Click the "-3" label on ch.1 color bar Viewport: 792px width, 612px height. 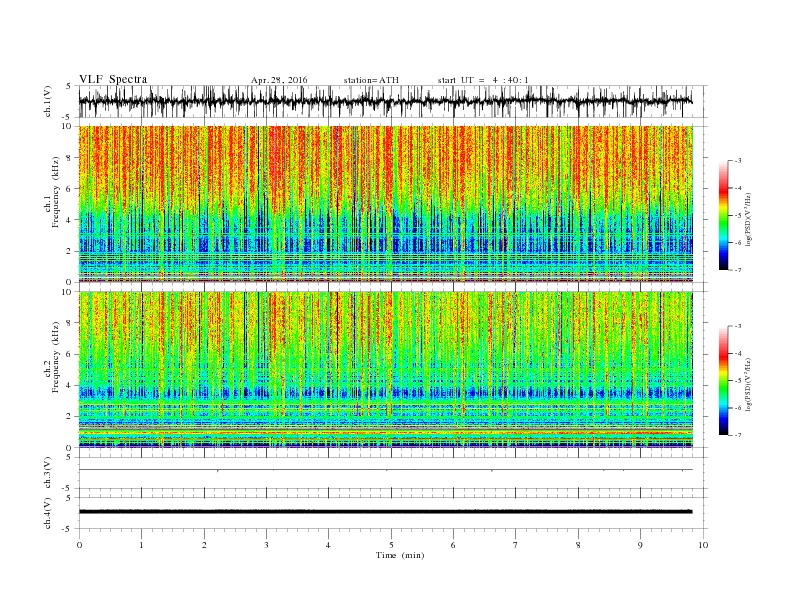(738, 161)
